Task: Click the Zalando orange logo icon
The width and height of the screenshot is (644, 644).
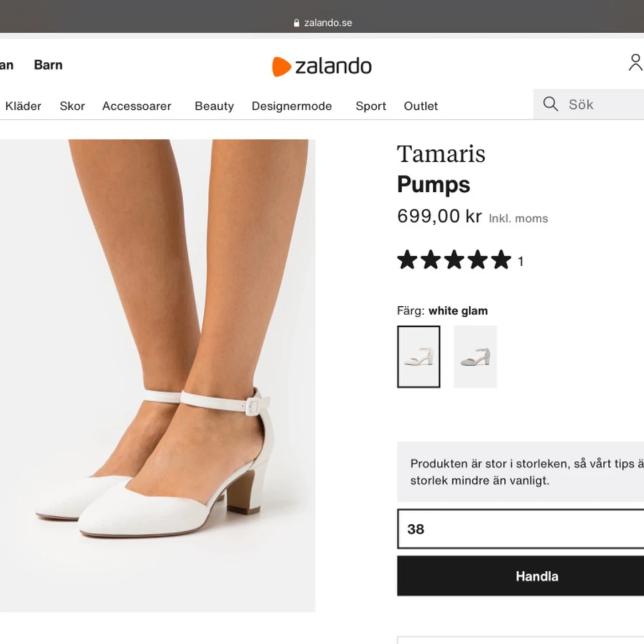Action: (281, 66)
